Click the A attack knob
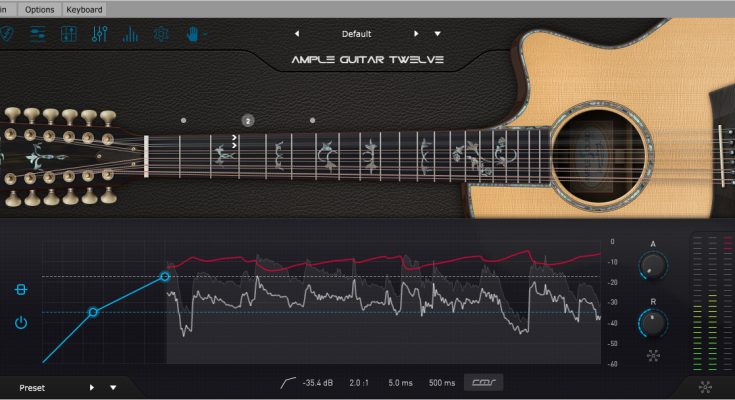This screenshot has width=735, height=400. tap(653, 265)
